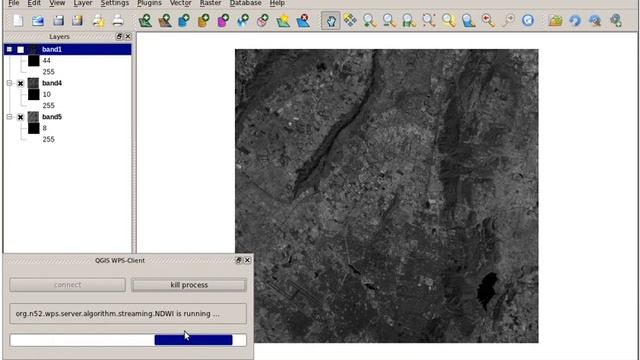Image resolution: width=640 pixels, height=360 pixels.
Task: Click the pink add layer globe icon
Action: pos(262,20)
